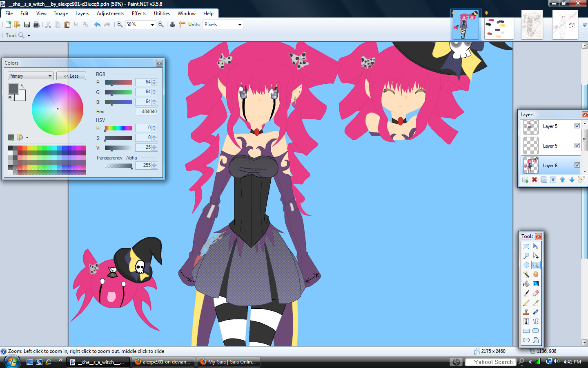The height and width of the screenshot is (368, 588).
Task: Close the Colors panel
Action: pyautogui.click(x=159, y=63)
